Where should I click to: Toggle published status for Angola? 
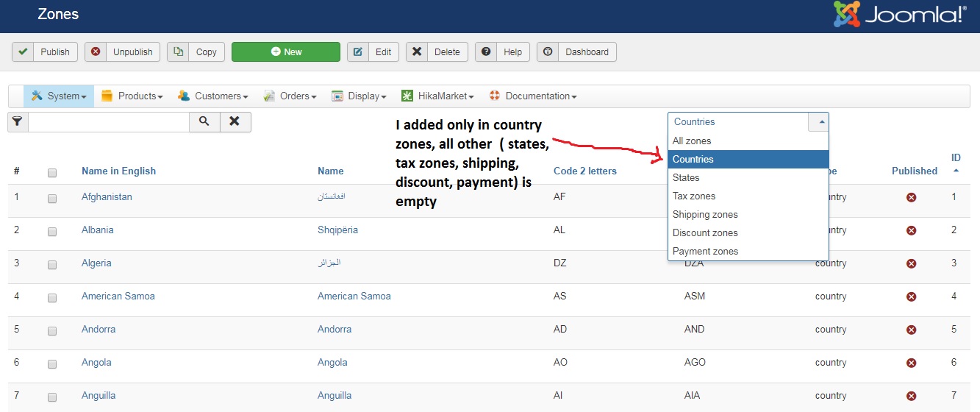[911, 363]
